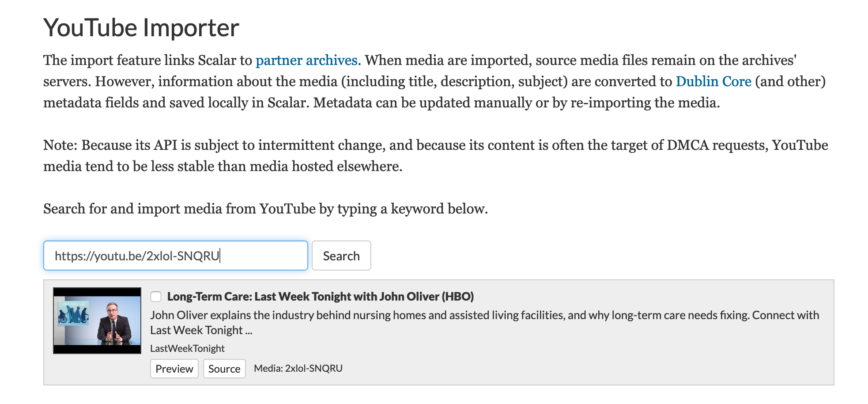Click the YouTube URL search field
This screenshot has height=404, width=868.
click(x=175, y=255)
